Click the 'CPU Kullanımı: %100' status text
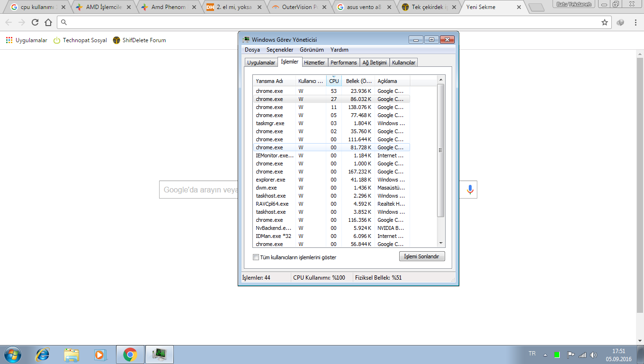 point(319,278)
